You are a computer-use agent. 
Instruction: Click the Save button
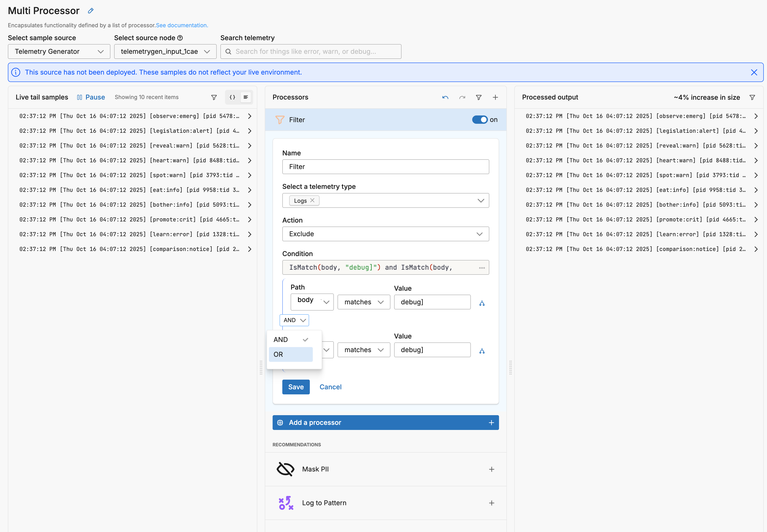[x=295, y=387]
